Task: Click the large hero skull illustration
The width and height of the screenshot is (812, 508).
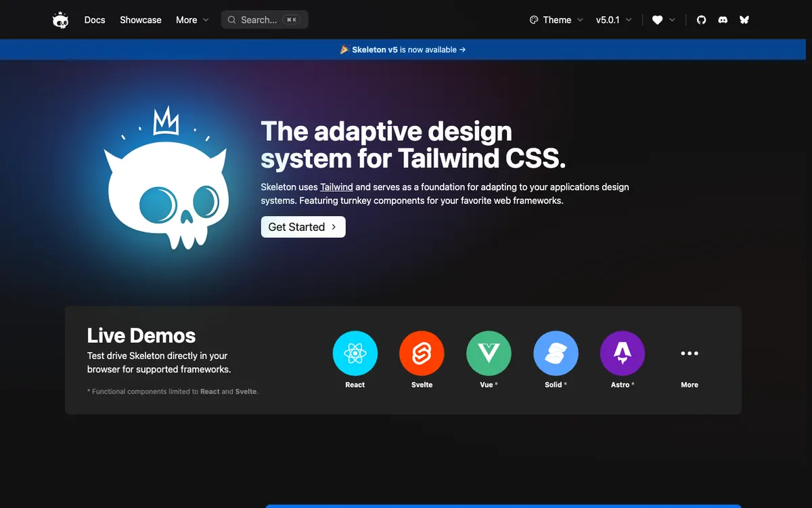Action: [x=166, y=179]
